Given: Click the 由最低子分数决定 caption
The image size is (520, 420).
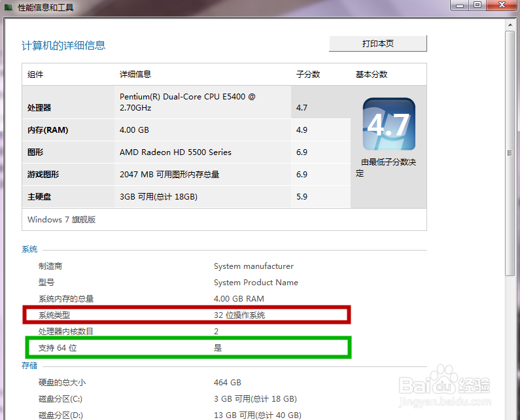Looking at the screenshot, I should (x=386, y=167).
